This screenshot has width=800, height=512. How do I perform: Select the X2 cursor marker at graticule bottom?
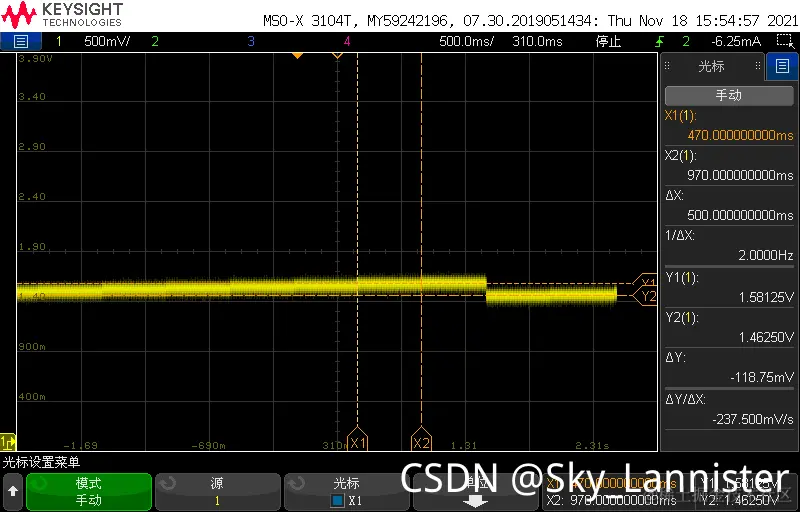tap(421, 440)
